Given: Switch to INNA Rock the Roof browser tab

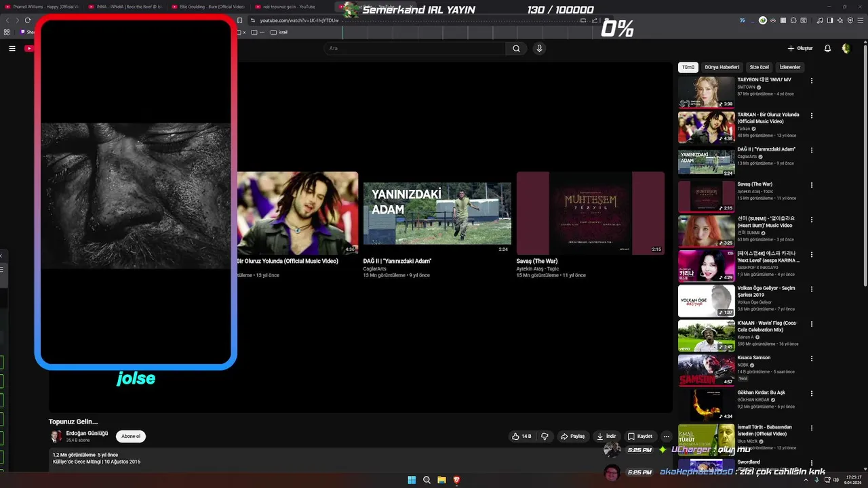Looking at the screenshot, I should click(x=125, y=7).
